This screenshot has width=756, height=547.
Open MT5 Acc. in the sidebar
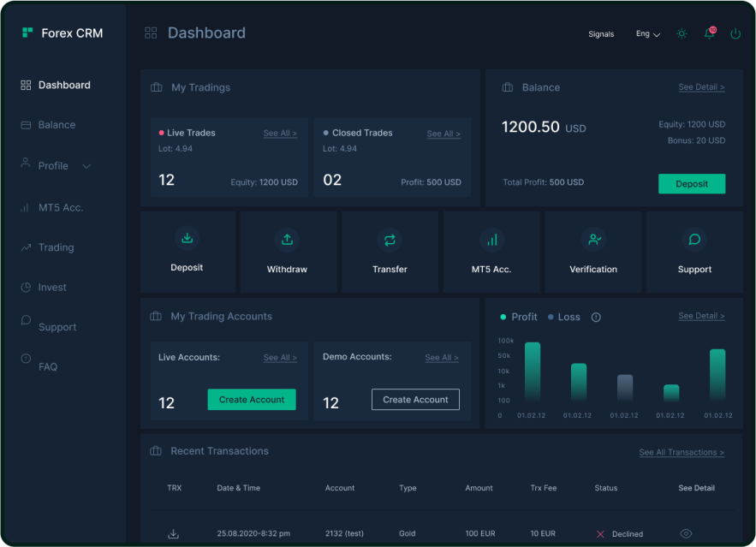coord(61,208)
